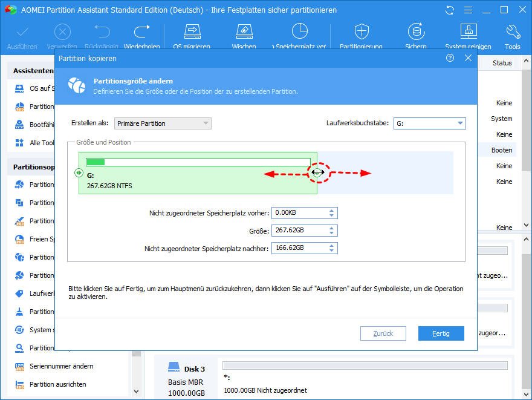Click the System status entry
The width and height of the screenshot is (532, 400).
click(501, 119)
